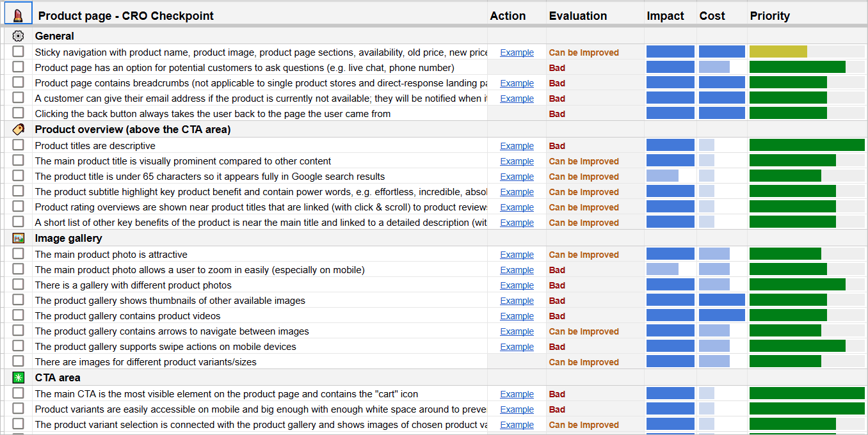Image resolution: width=868 pixels, height=435 pixels.
Task: Check the box for sticky navigation row
Action: (18, 52)
